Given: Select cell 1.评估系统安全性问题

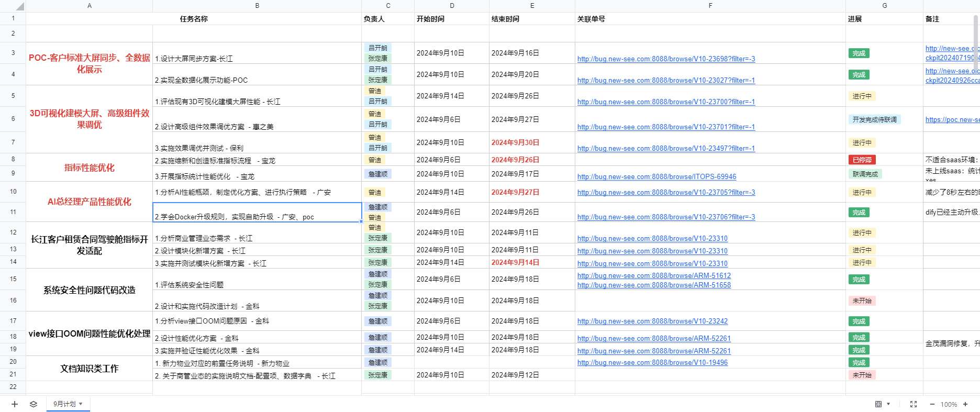Looking at the screenshot, I should (257, 280).
